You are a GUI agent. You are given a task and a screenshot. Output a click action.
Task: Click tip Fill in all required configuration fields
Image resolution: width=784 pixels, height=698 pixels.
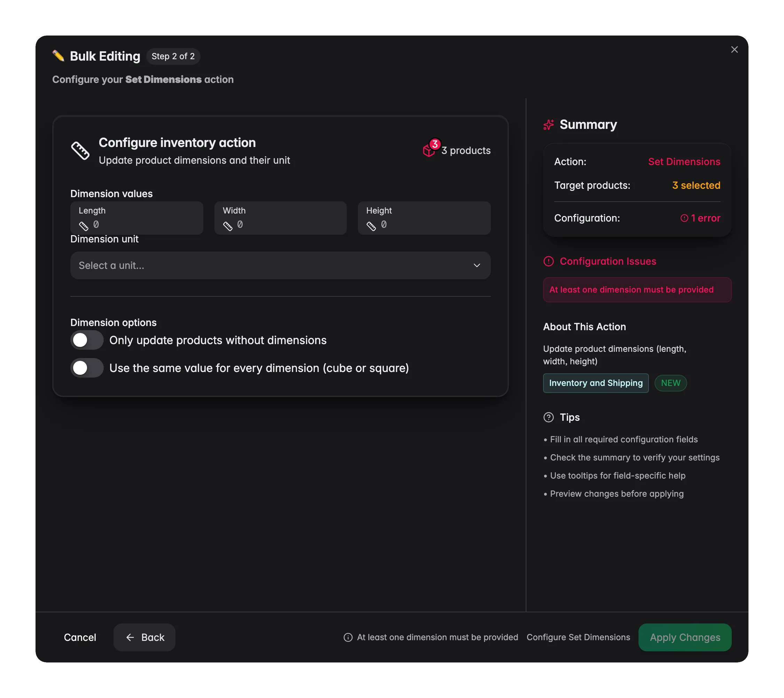click(x=624, y=439)
